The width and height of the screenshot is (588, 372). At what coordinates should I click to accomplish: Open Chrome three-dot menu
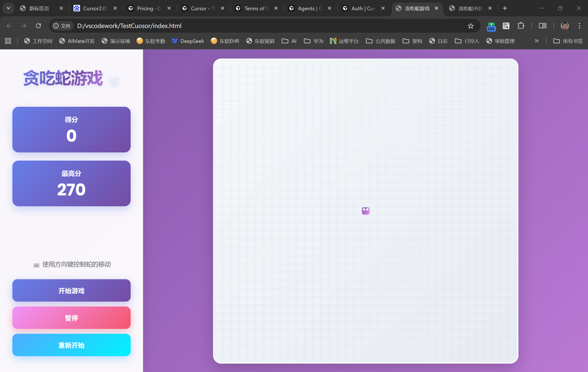pyautogui.click(x=579, y=26)
